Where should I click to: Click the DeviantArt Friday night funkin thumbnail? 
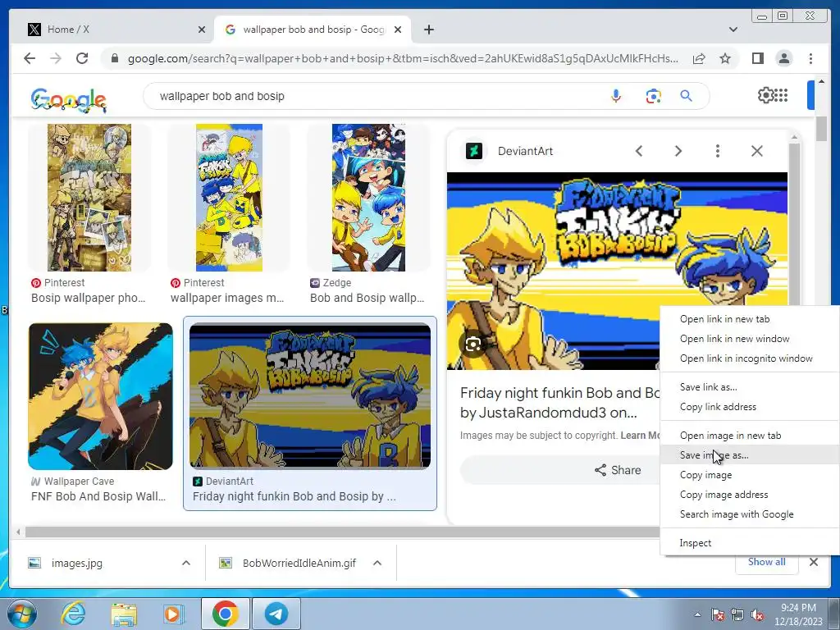click(x=309, y=396)
